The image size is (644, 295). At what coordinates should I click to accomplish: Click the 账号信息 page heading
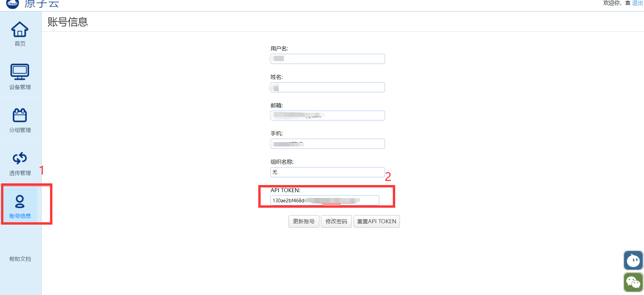click(68, 22)
